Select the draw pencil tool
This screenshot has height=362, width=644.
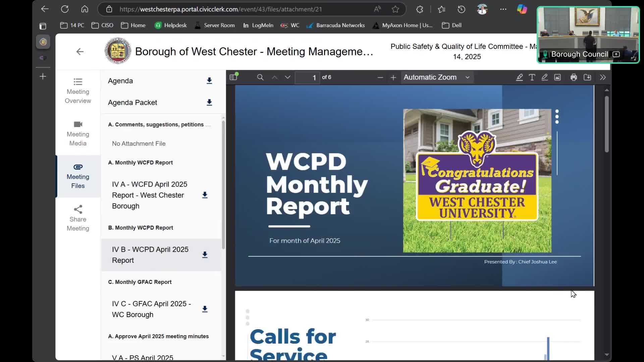pyautogui.click(x=544, y=77)
